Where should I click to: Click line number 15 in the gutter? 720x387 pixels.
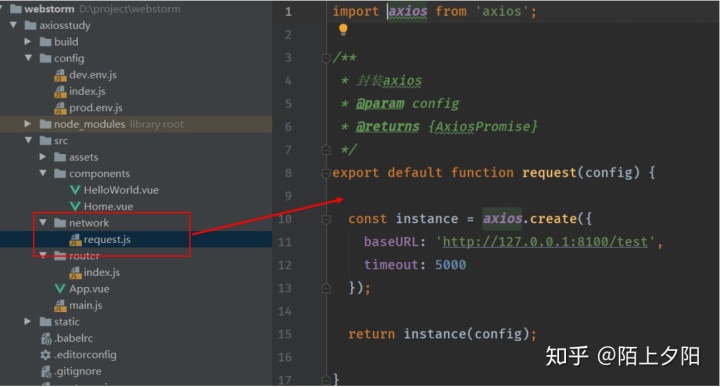click(x=285, y=334)
